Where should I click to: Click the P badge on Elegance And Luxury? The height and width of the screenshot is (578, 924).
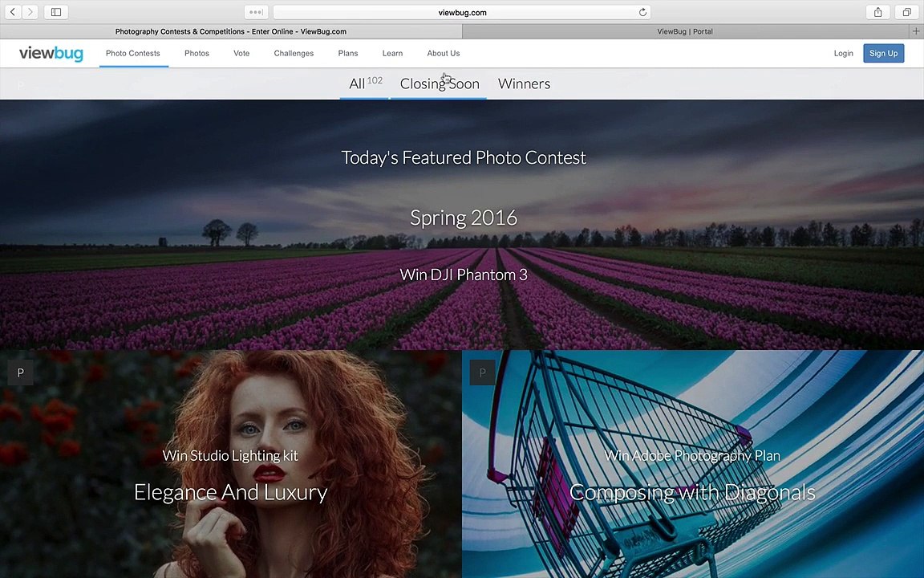21,372
